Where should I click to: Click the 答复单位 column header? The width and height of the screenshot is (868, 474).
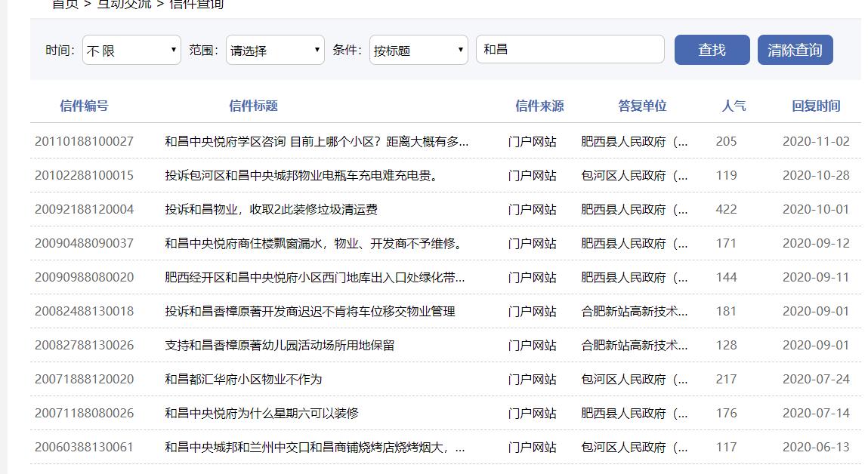(x=642, y=106)
